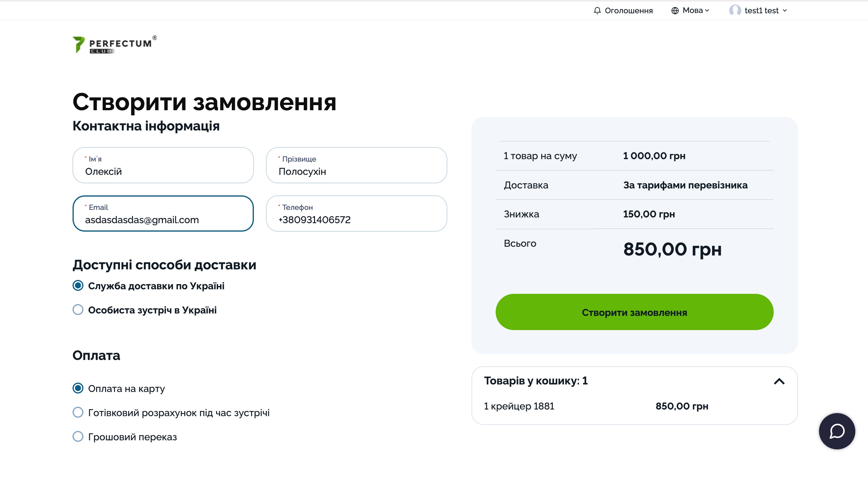This screenshot has height=485, width=868.
Task: Click the globe language icon
Action: (x=675, y=11)
